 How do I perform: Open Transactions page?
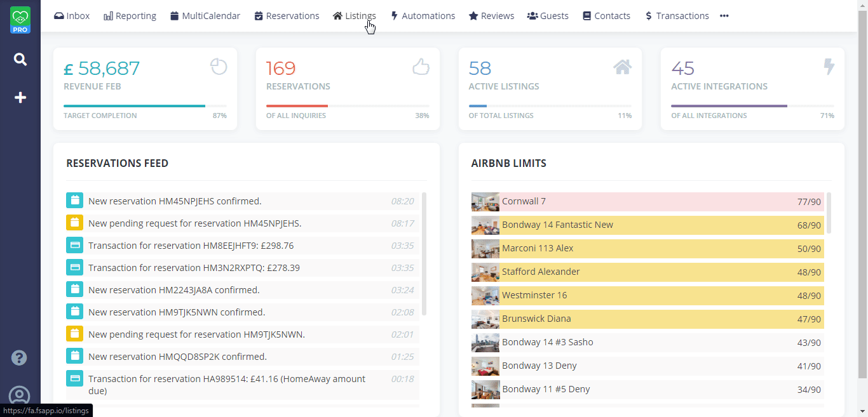pyautogui.click(x=677, y=16)
